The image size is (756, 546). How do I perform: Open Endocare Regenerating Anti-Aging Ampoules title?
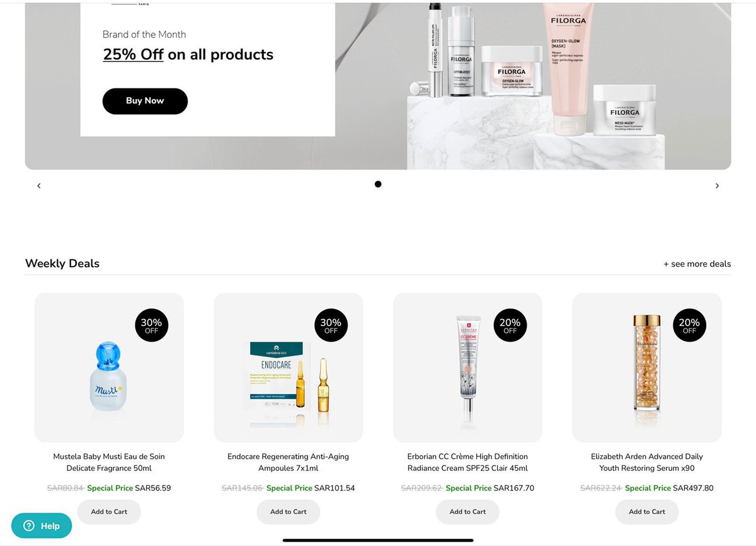point(289,462)
